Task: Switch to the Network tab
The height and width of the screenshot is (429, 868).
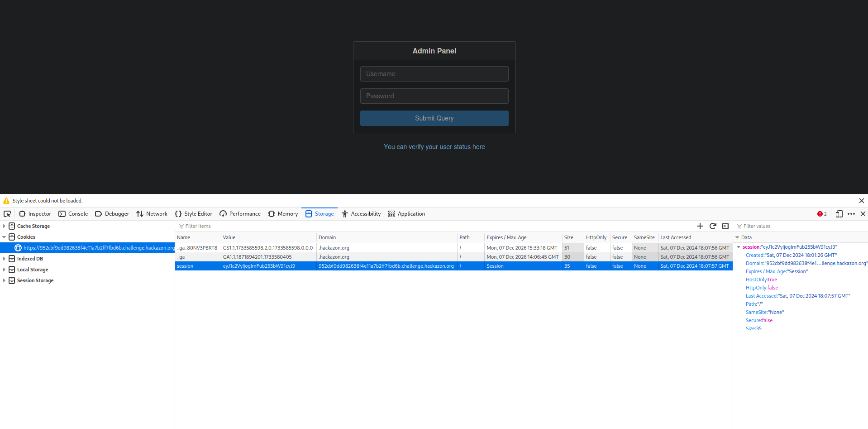Action: click(152, 214)
